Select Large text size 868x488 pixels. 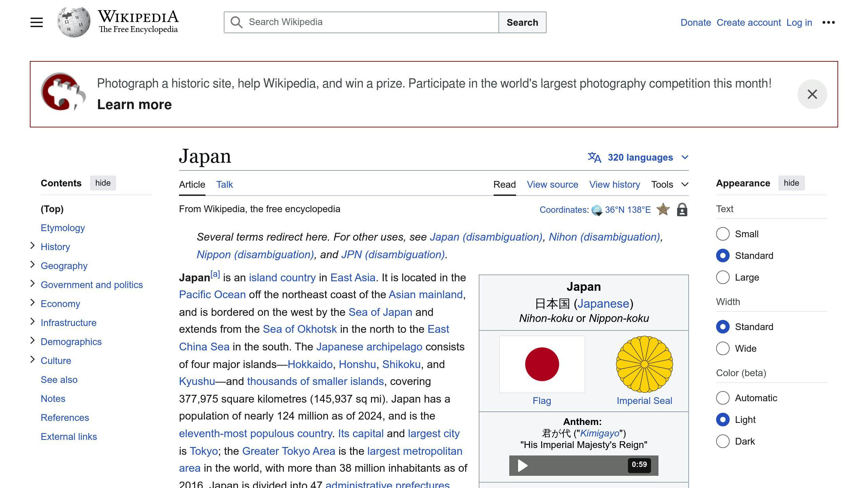coord(723,277)
